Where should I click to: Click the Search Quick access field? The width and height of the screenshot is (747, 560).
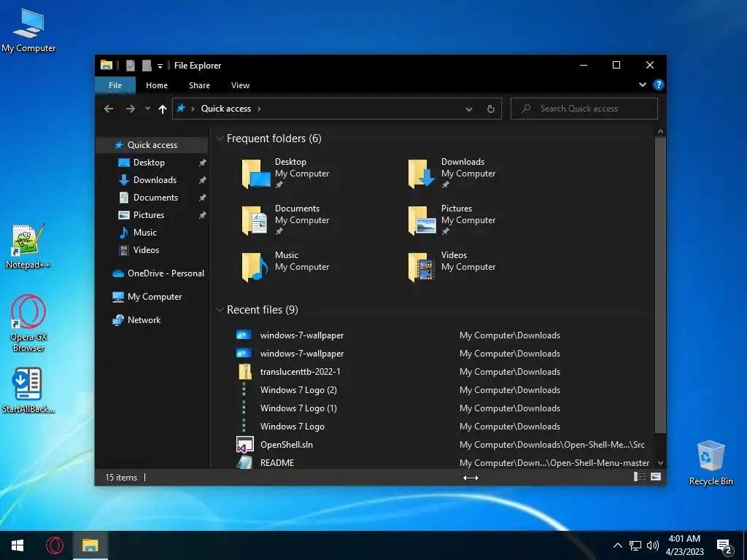[584, 109]
